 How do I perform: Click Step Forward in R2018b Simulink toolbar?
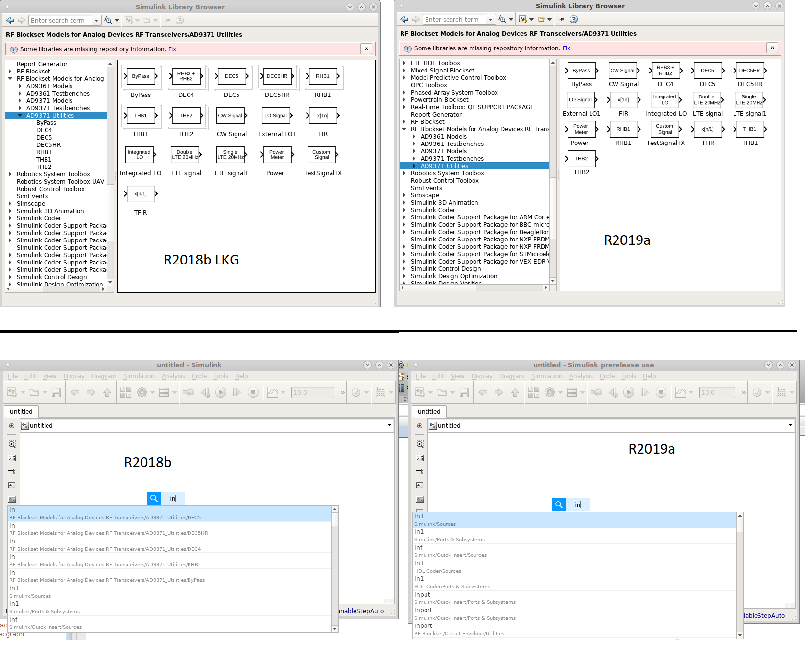pyautogui.click(x=237, y=392)
